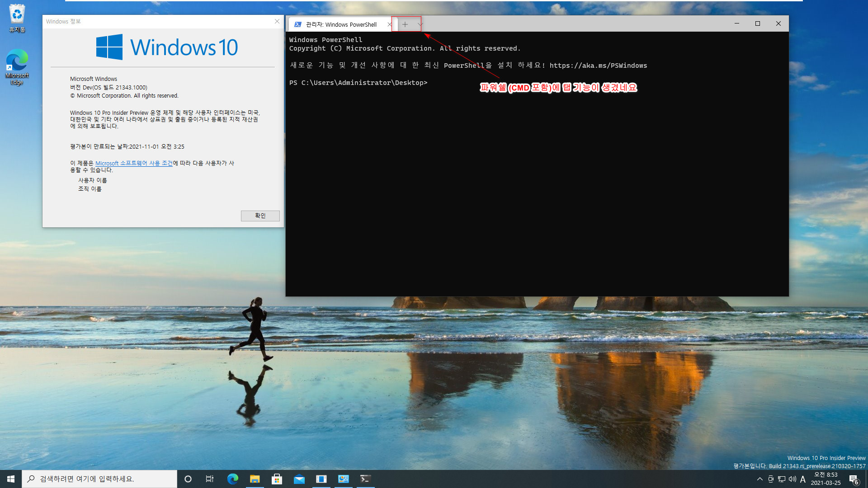Viewport: 868px width, 488px height.
Task: Close the Windows PowerShell tab
Action: coord(389,24)
